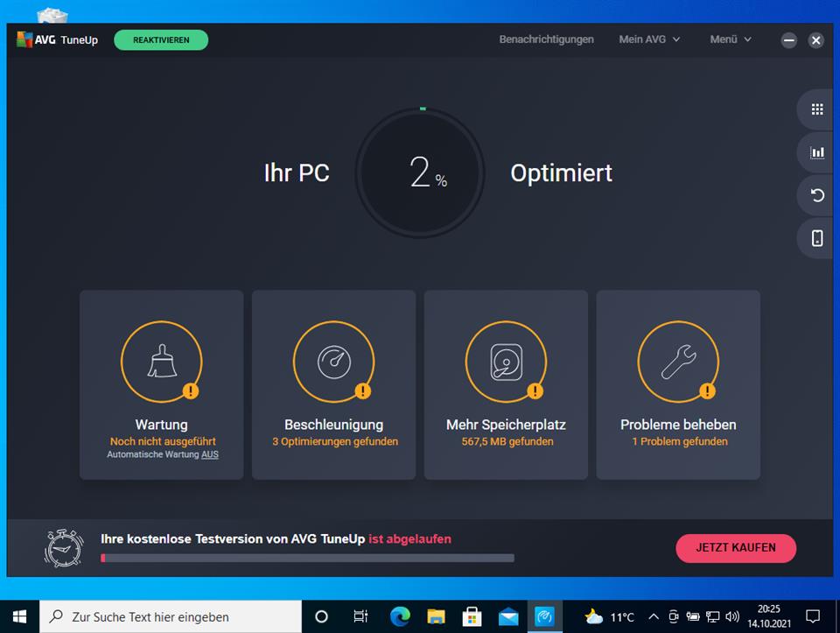This screenshot has height=633, width=840.
Task: Open the statistics bar chart icon
Action: tap(817, 152)
